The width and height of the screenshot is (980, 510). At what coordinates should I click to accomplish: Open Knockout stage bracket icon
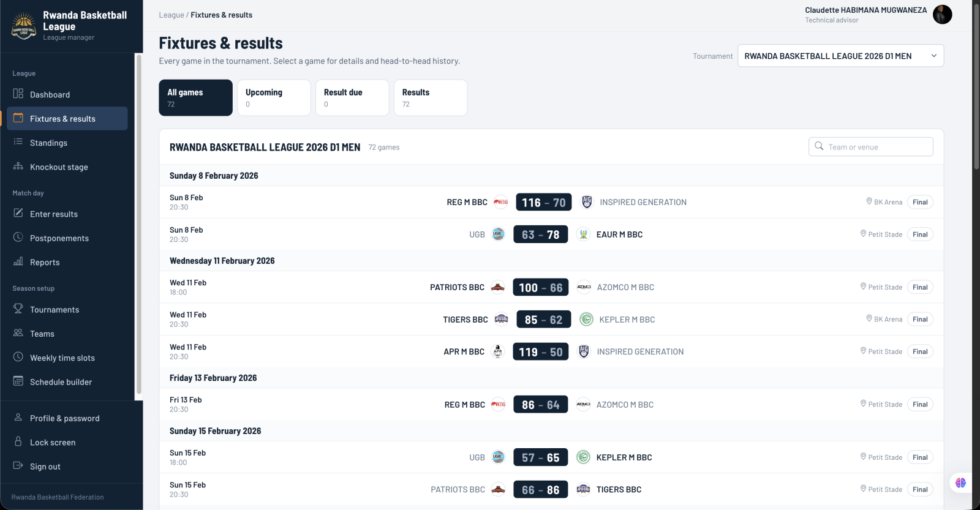[x=18, y=166]
